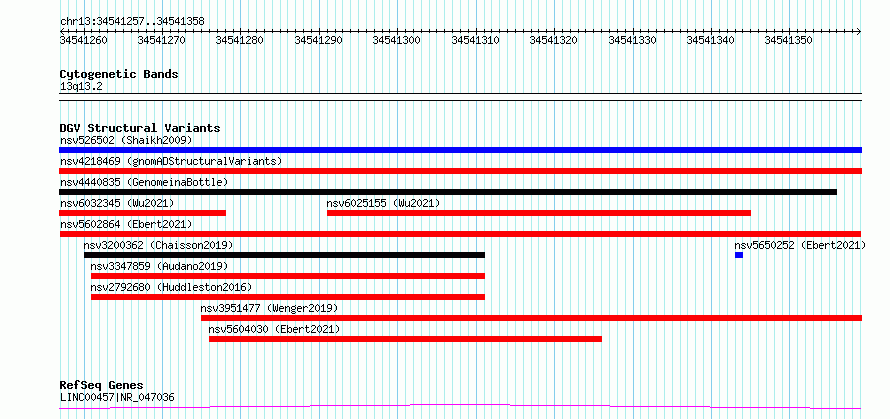
Task: Click the DGV Structural Variants track title
Action: [140, 128]
